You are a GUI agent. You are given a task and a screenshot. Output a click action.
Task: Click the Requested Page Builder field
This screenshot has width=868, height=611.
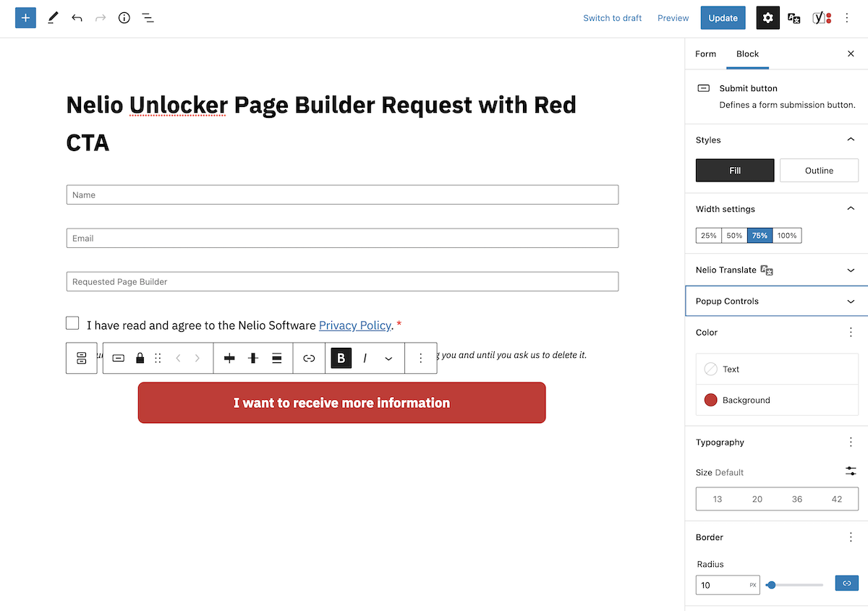(x=342, y=281)
